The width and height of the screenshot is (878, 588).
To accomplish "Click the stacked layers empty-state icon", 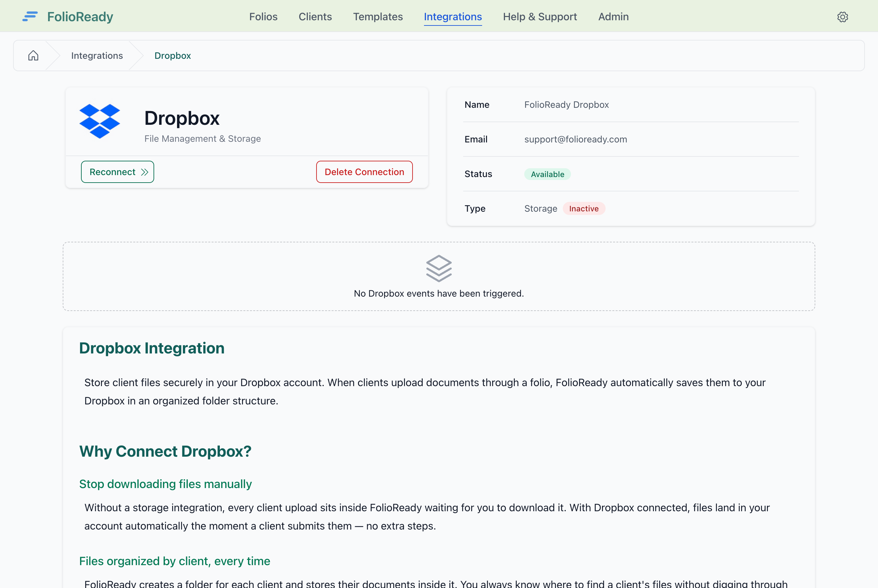I will click(439, 269).
